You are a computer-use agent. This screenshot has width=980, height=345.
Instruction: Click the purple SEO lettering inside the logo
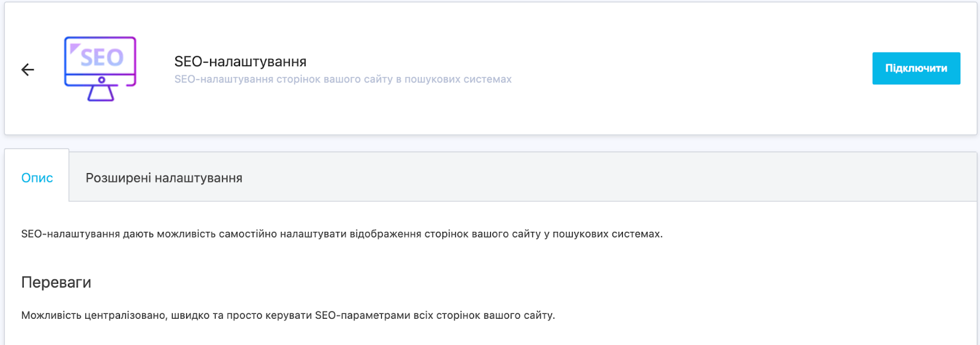point(102,57)
